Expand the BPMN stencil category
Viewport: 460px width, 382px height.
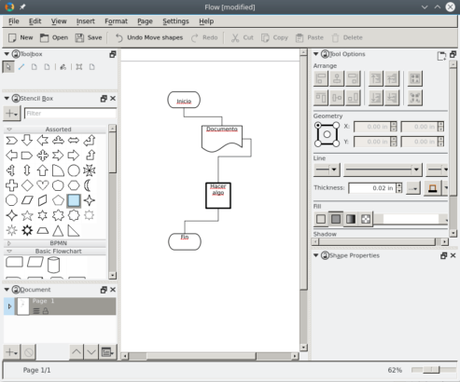click(x=9, y=243)
